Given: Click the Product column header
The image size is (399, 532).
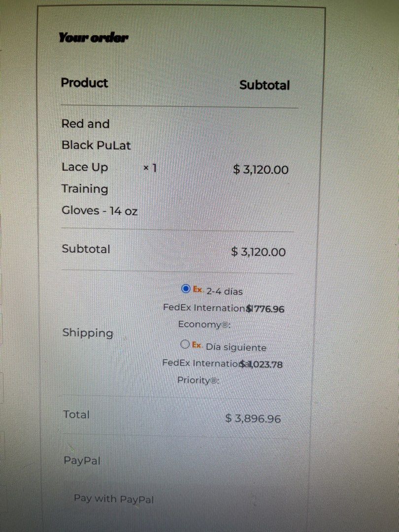Looking at the screenshot, I should tap(84, 83).
